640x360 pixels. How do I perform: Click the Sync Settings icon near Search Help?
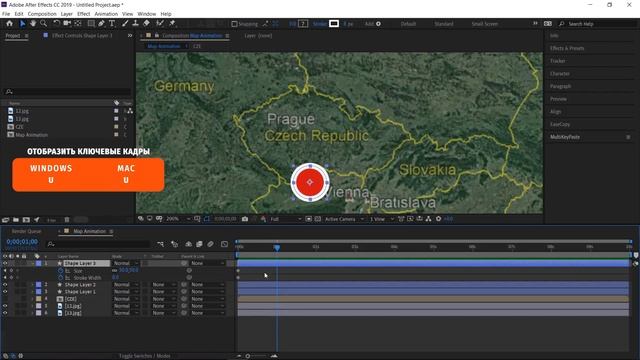tap(548, 24)
